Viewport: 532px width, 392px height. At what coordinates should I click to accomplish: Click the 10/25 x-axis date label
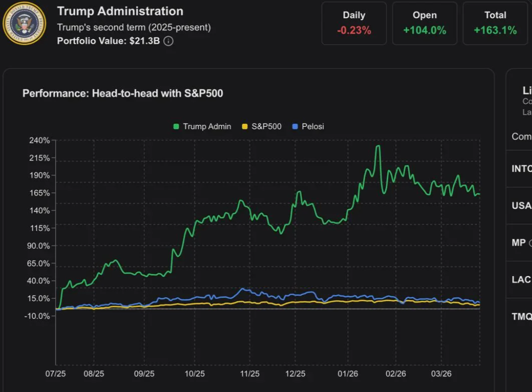point(195,374)
